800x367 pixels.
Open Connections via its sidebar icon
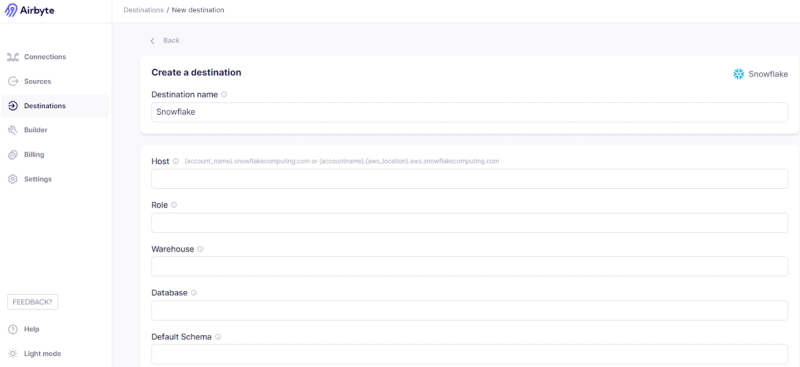[13, 57]
